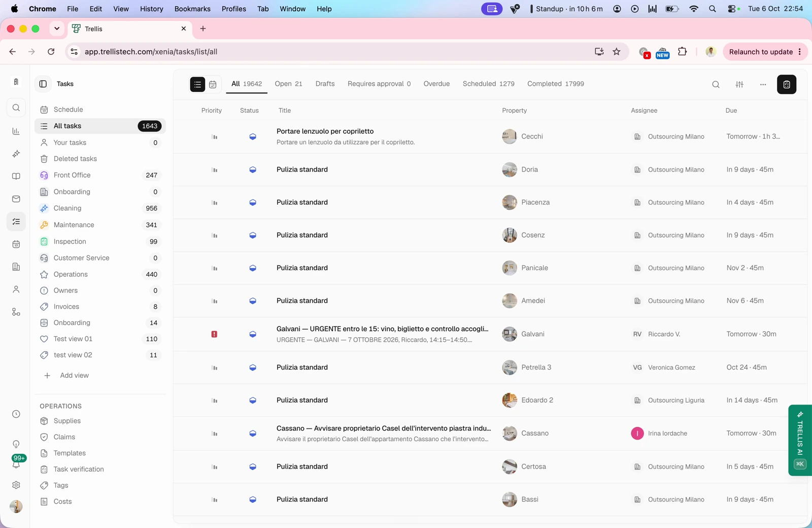Open the Bookmarks menu in menu bar
Image resolution: width=812 pixels, height=528 pixels.
(192, 9)
